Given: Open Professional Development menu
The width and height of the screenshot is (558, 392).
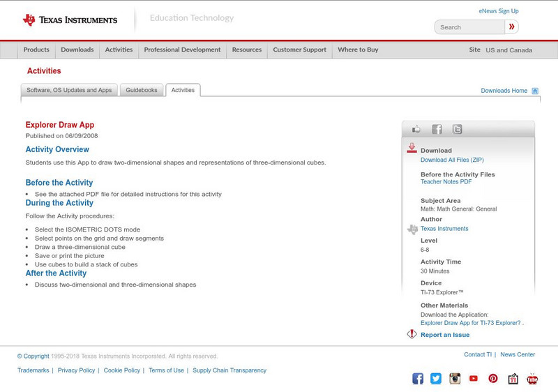Looking at the screenshot, I should click(x=182, y=50).
